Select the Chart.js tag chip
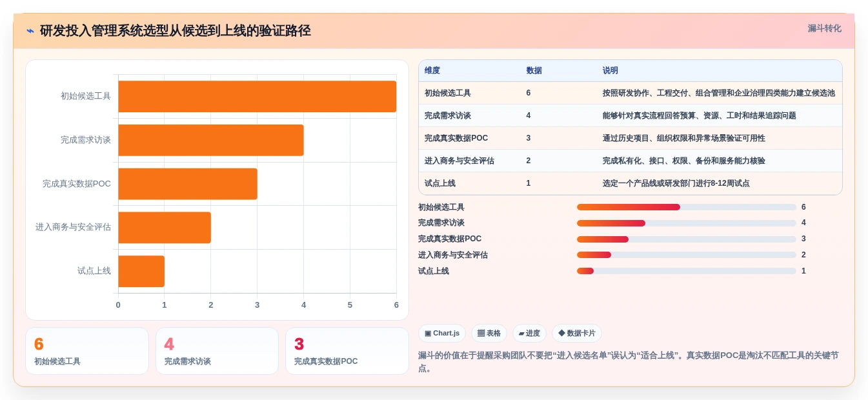This screenshot has width=868, height=400. pyautogui.click(x=442, y=334)
